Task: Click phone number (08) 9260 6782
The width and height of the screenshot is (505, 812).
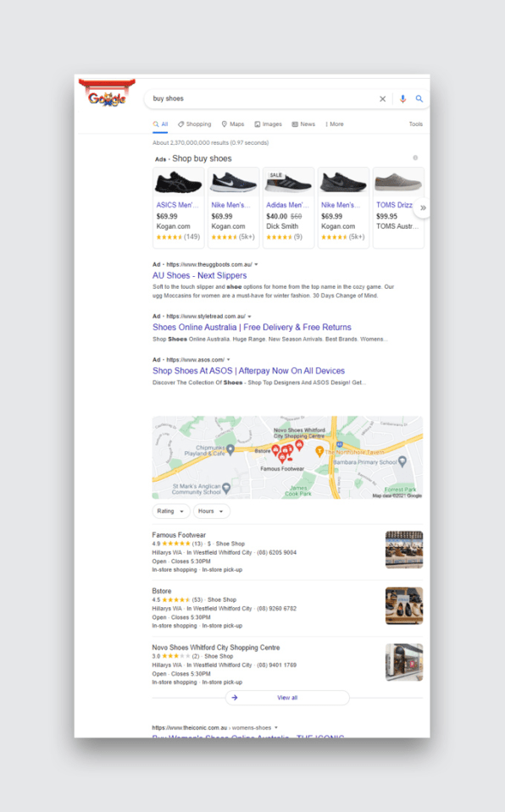Action: [277, 609]
